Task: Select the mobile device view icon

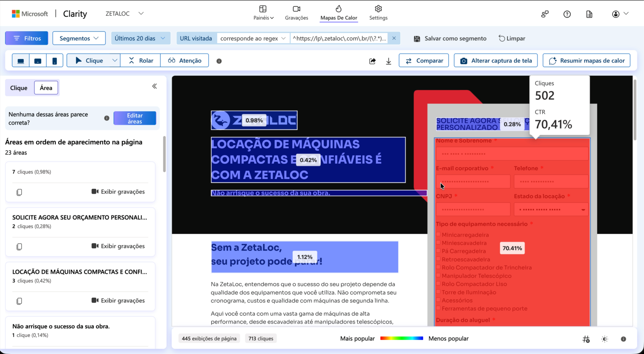Action: [54, 61]
